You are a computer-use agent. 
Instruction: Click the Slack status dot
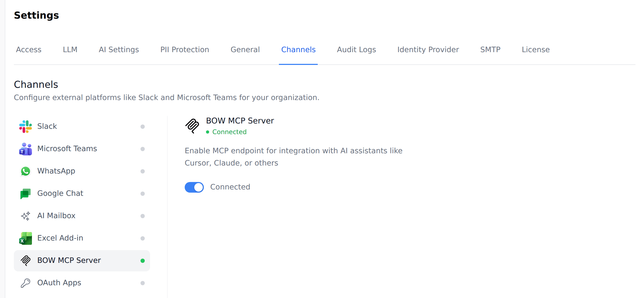[x=143, y=127]
